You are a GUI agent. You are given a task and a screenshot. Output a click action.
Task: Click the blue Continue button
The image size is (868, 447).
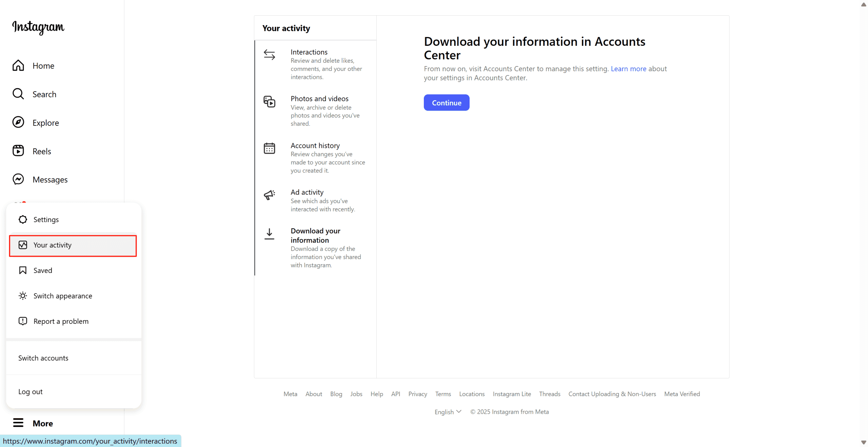click(447, 102)
